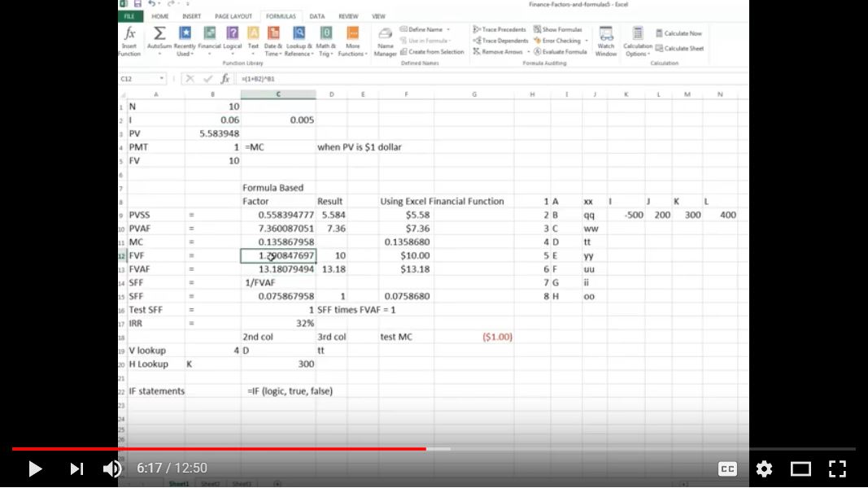
Task: Click the Trace Precedents icon
Action: click(498, 28)
